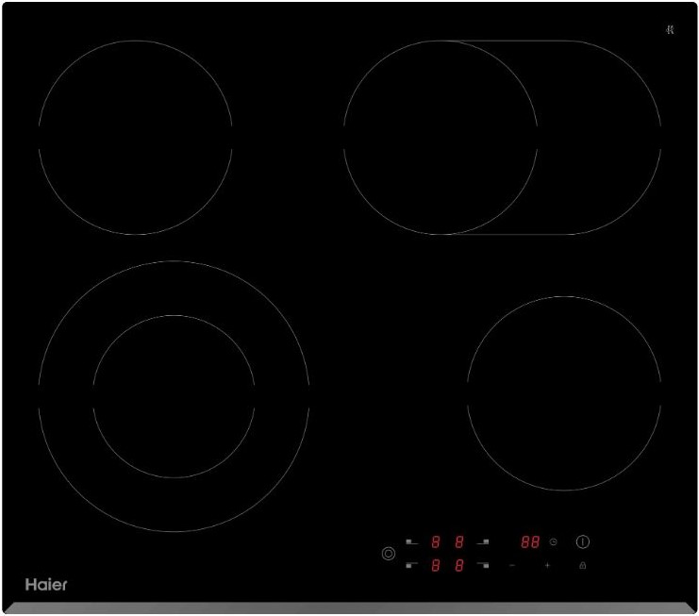The width and height of the screenshot is (699, 616).
Task: Select the front-left zone selector icon
Action: (412, 565)
